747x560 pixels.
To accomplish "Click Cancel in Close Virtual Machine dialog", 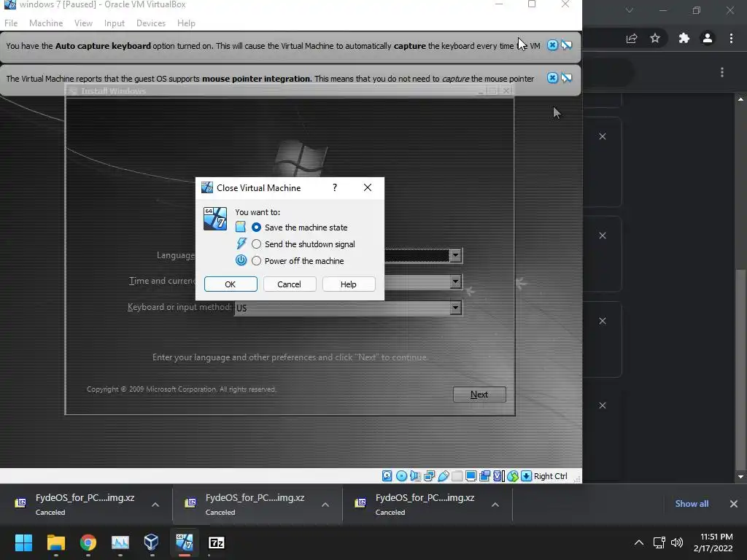I will 289,284.
